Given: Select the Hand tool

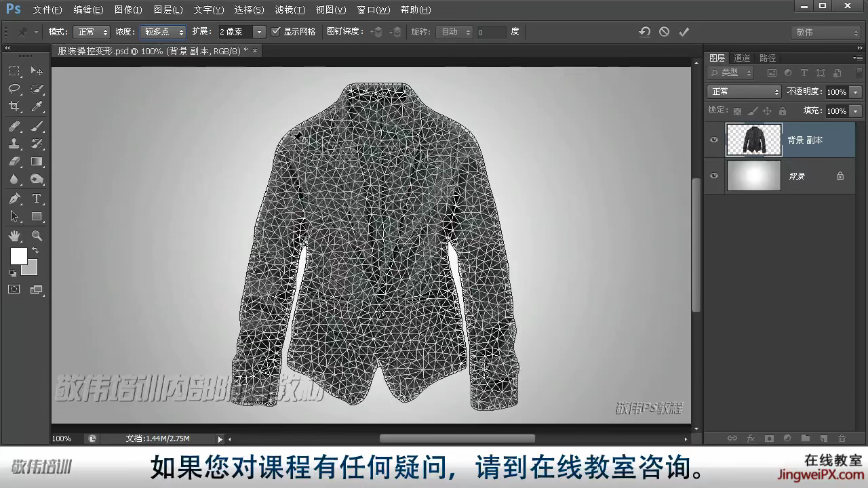Looking at the screenshot, I should (x=14, y=236).
